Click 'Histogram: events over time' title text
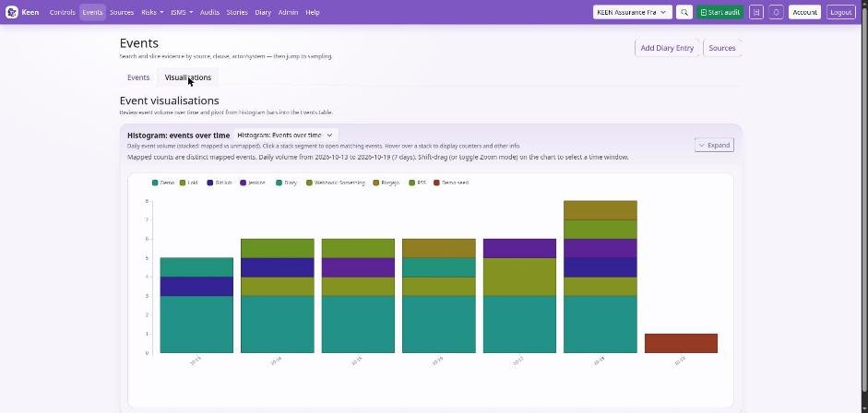The height and width of the screenshot is (413, 868). coord(178,135)
